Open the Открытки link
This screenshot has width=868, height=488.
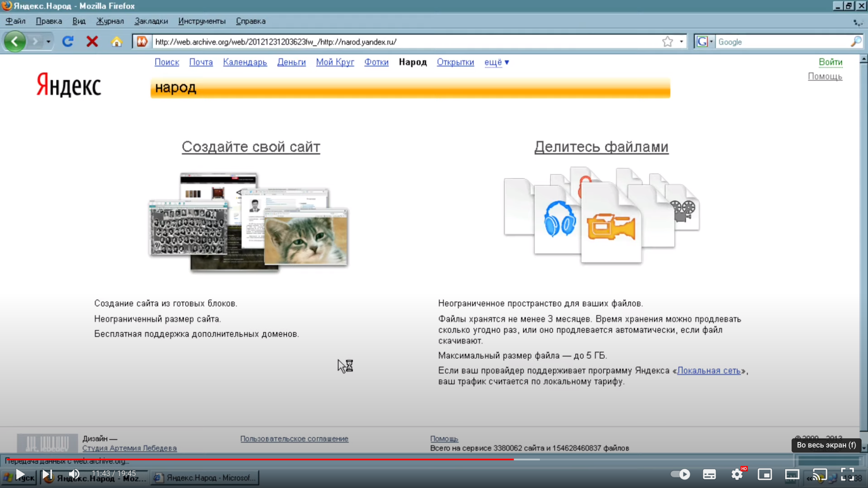(x=455, y=62)
